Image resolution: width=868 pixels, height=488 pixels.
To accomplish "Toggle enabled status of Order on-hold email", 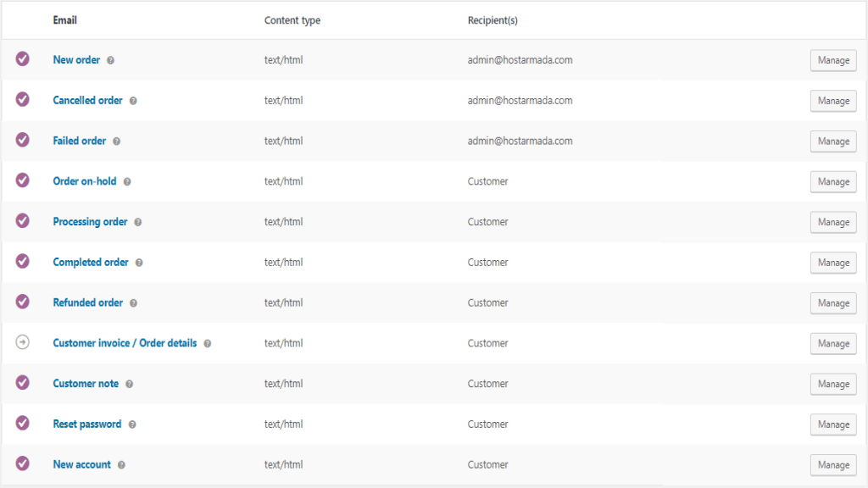I will [23, 180].
